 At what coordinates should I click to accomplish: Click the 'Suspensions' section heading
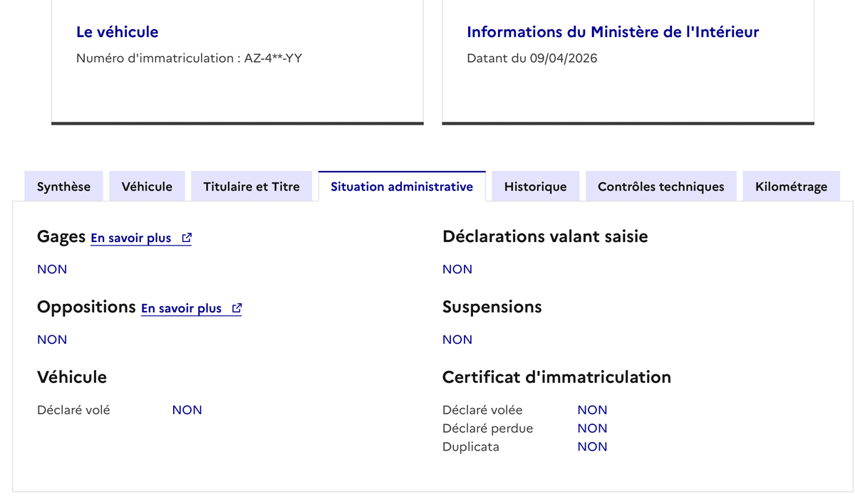[492, 307]
